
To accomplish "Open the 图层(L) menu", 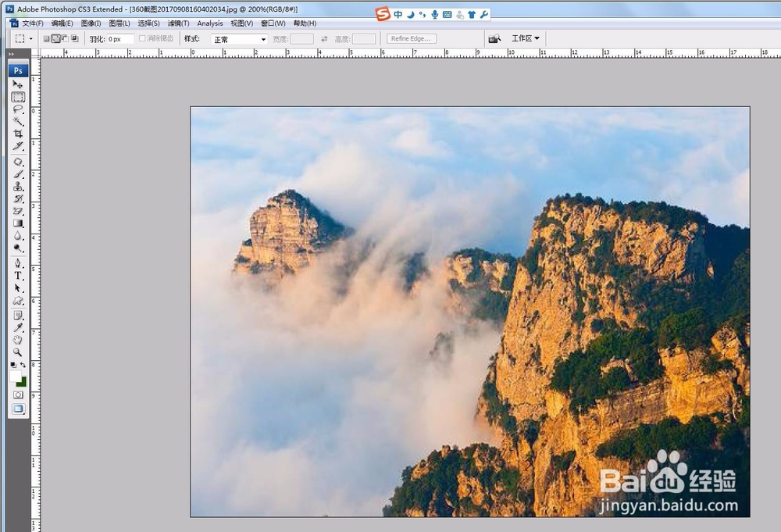I will [119, 23].
